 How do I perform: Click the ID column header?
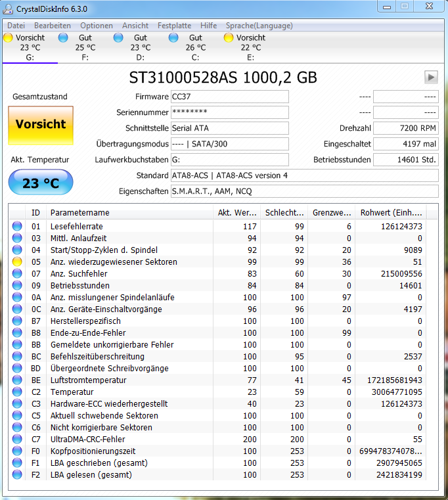click(35, 213)
